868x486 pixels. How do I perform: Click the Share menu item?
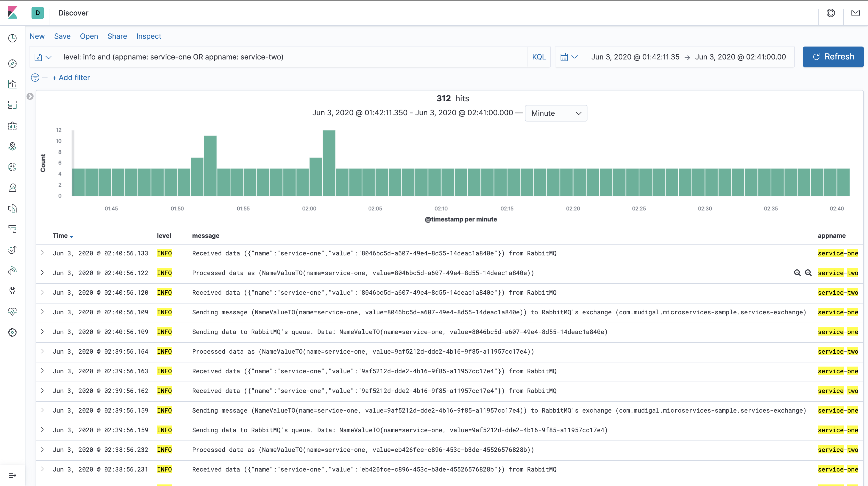click(117, 36)
